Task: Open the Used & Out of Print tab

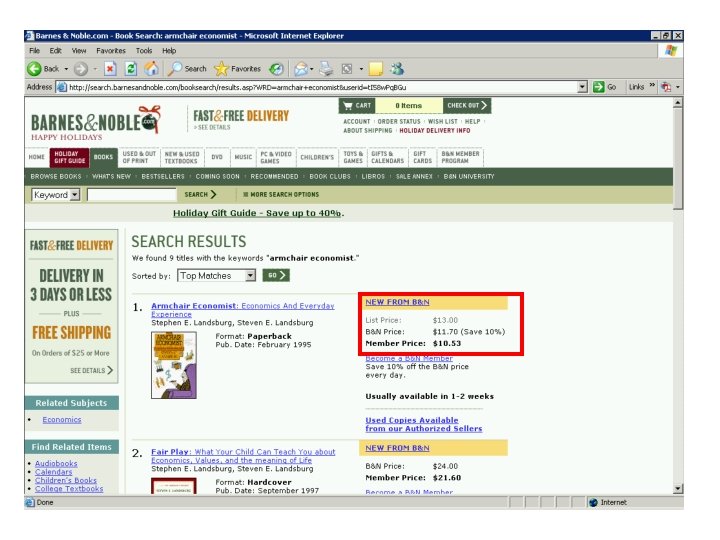Action: pos(139,157)
